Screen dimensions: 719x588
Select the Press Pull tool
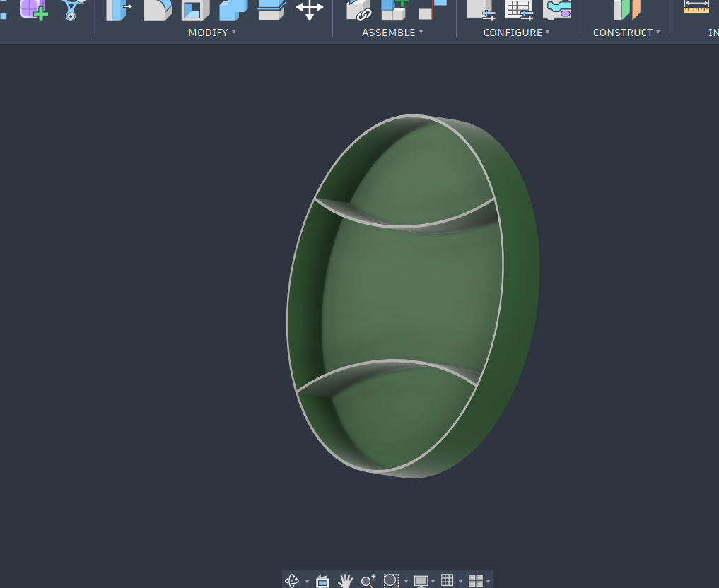point(119,10)
